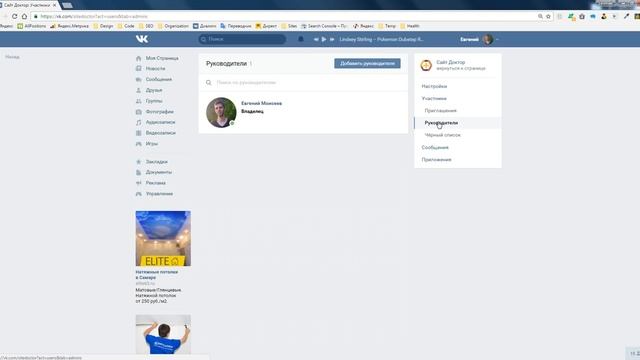Image resolution: width=640 pixels, height=360 pixels.
Task: Open the Натяжные потолки в Самаре ad link
Action: [x=157, y=275]
